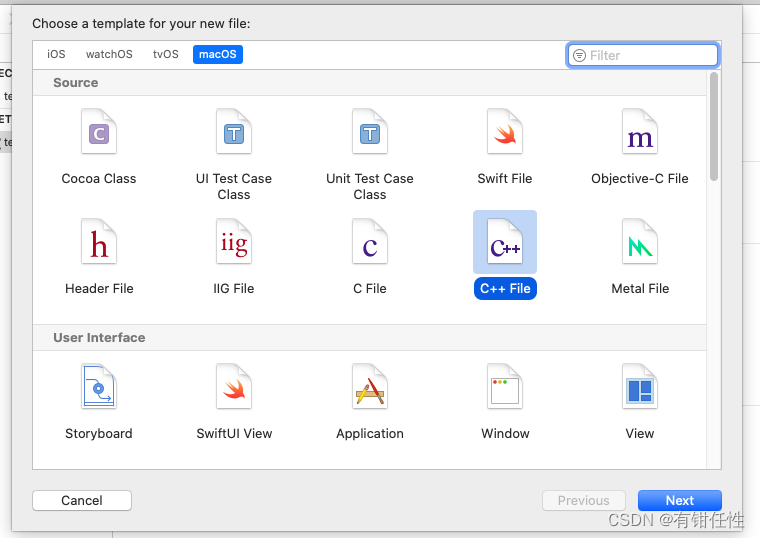
Task: Click the filter icon in search field
Action: 579,55
